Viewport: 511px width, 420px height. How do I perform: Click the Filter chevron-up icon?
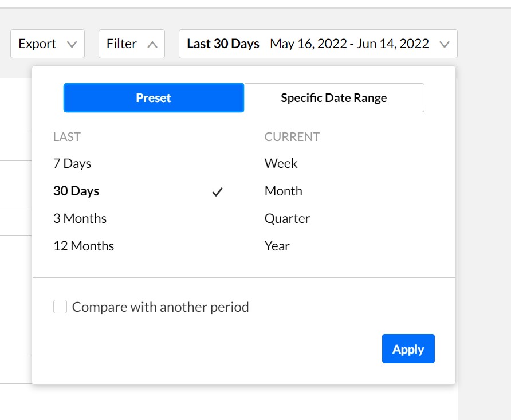[x=152, y=44]
